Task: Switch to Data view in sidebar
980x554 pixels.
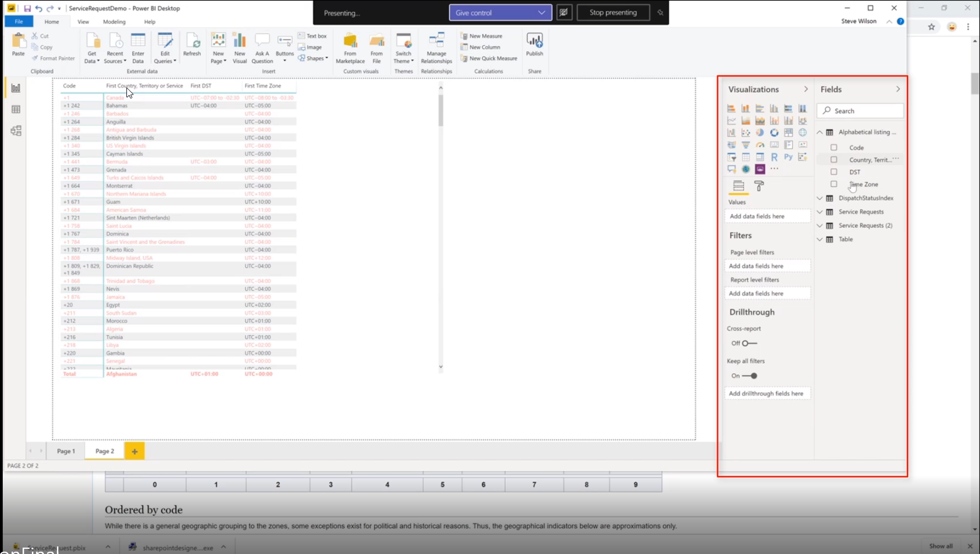Action: click(x=16, y=110)
